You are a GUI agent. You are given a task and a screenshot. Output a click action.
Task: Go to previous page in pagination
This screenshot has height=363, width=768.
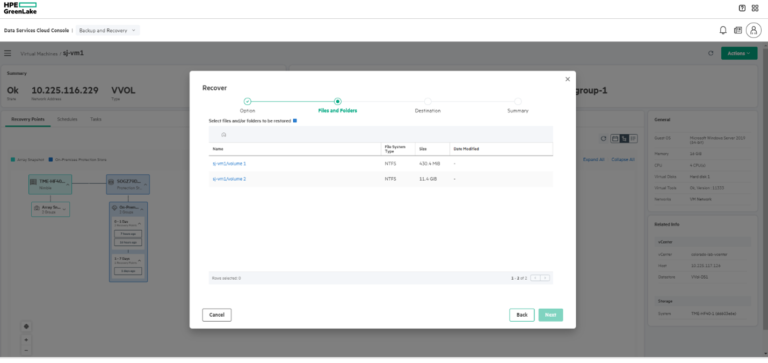tap(535, 278)
